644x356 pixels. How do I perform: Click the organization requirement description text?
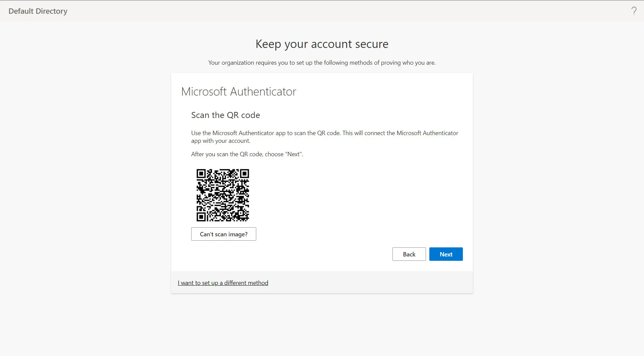pos(322,62)
